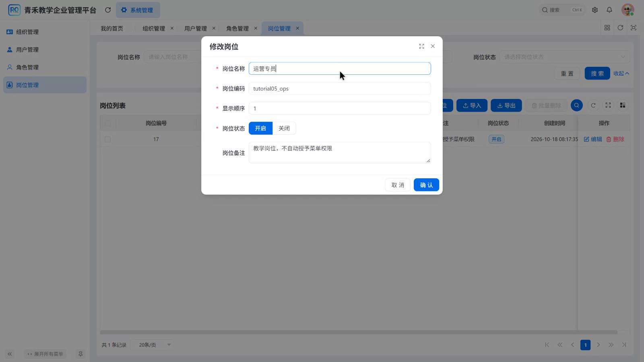Confirm changes with 确认 button
644x362 pixels.
[x=426, y=185]
